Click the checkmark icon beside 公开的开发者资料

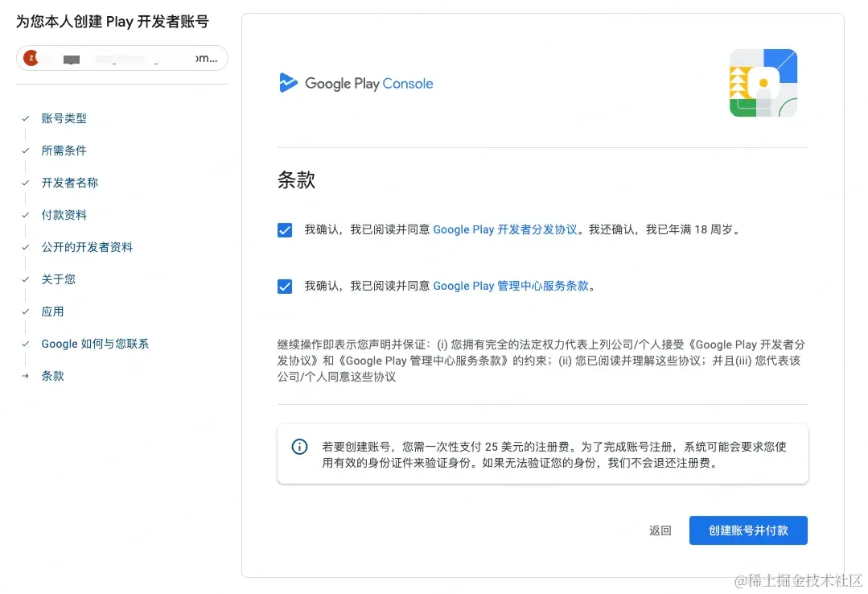pyautogui.click(x=26, y=246)
